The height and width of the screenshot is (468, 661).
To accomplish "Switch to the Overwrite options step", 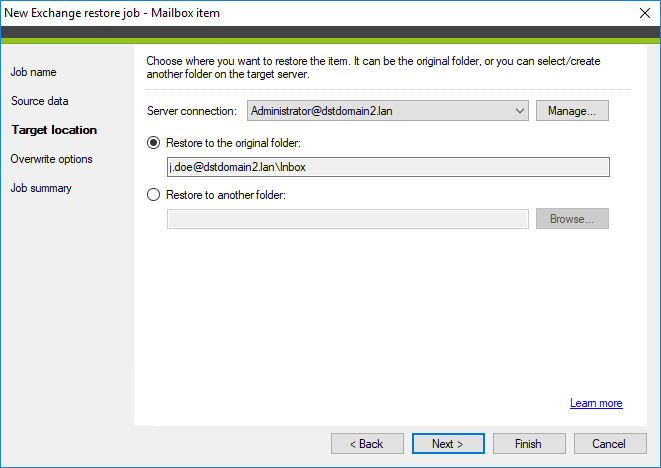I will pyautogui.click(x=51, y=159).
